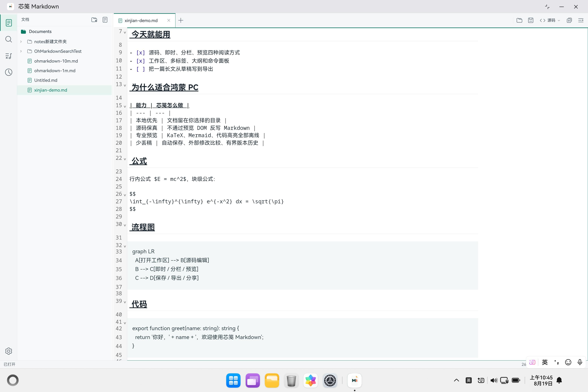This screenshot has width=588, height=392.
Task: Expand hidden tray icons chevron
Action: tap(456, 380)
